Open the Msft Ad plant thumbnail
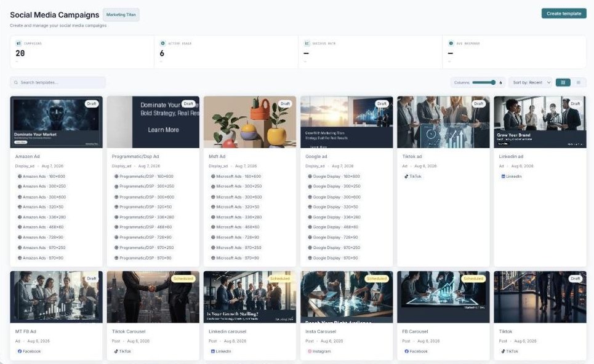This screenshot has width=594, height=364. tap(250, 122)
